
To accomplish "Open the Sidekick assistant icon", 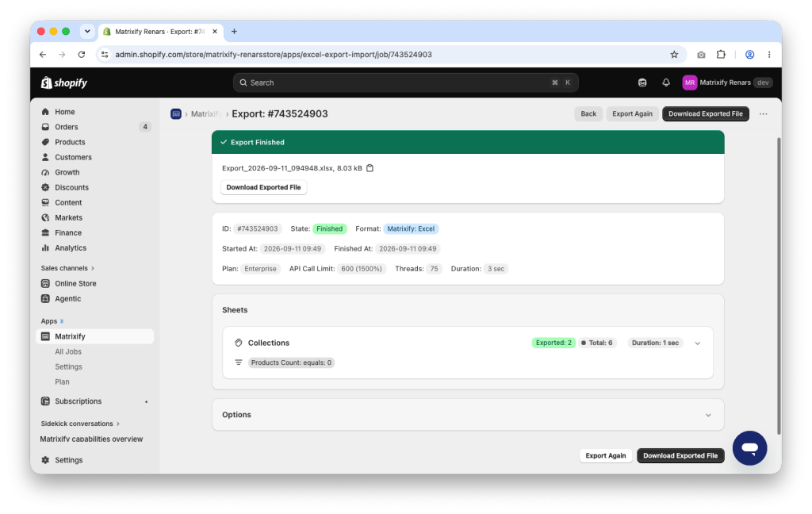I will click(642, 83).
